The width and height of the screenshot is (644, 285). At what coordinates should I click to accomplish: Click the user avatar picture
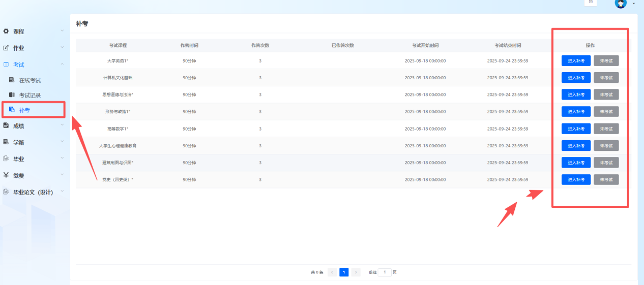pyautogui.click(x=620, y=4)
